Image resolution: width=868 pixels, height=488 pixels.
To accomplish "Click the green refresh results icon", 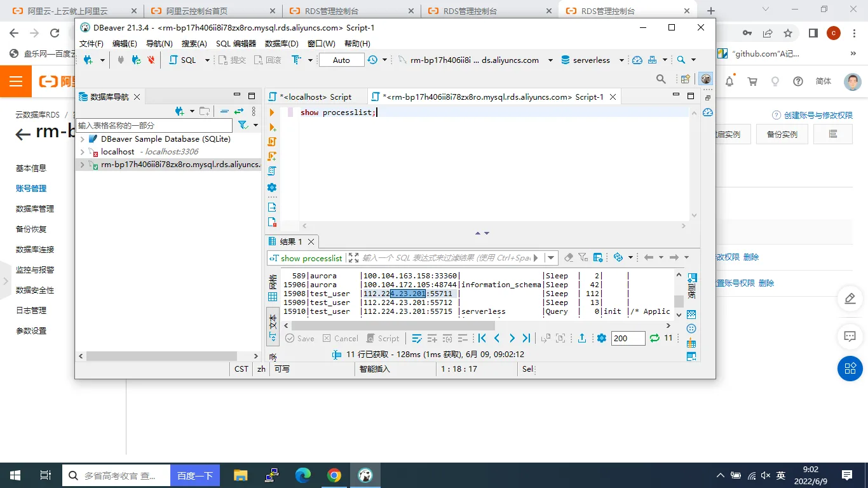I will pos(654,338).
